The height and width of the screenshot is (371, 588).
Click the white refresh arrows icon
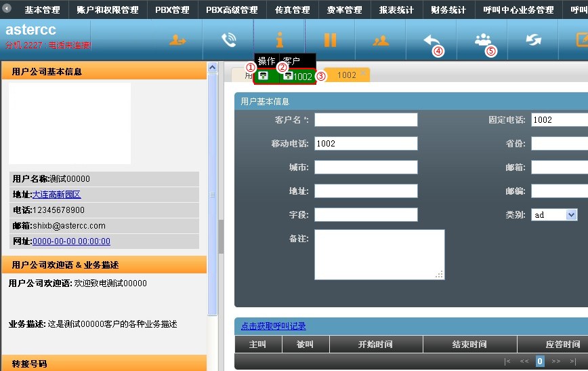click(x=533, y=40)
